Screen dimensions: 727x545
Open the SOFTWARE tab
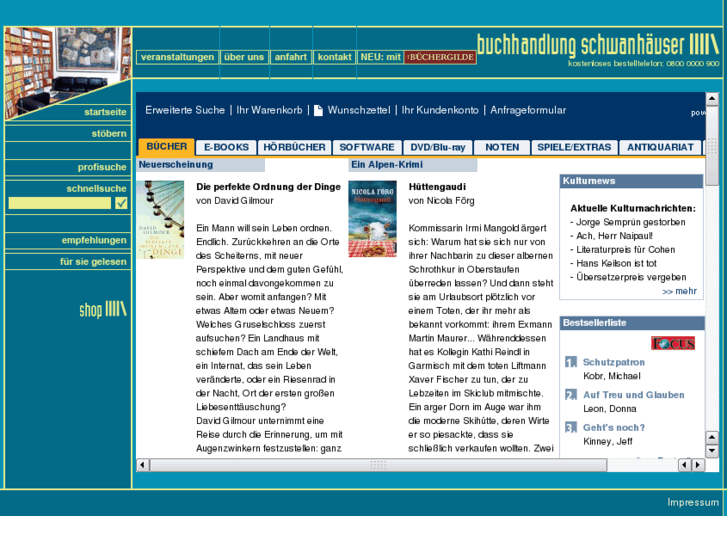(x=367, y=147)
